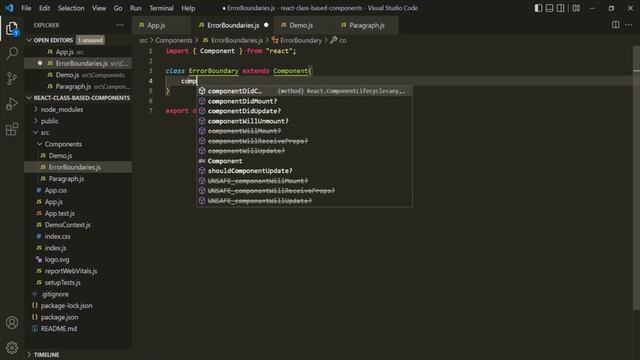Image resolution: width=640 pixels, height=360 pixels.
Task: Collapse the src folder
Action: click(78, 133)
